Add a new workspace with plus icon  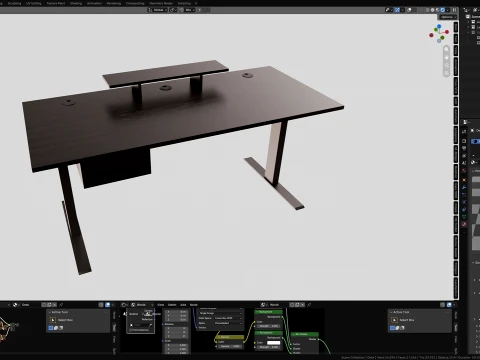tap(196, 3)
